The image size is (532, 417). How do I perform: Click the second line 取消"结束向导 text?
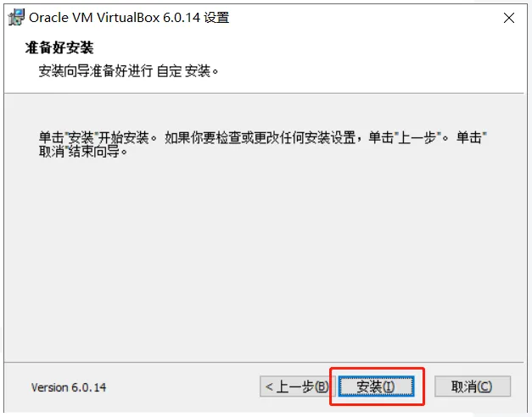coord(83,152)
